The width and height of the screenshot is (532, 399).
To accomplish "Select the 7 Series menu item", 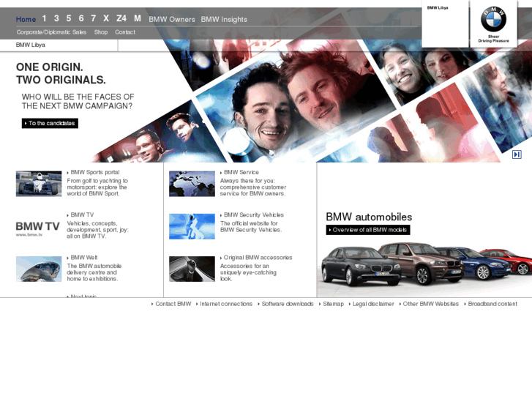I will click(x=94, y=18).
